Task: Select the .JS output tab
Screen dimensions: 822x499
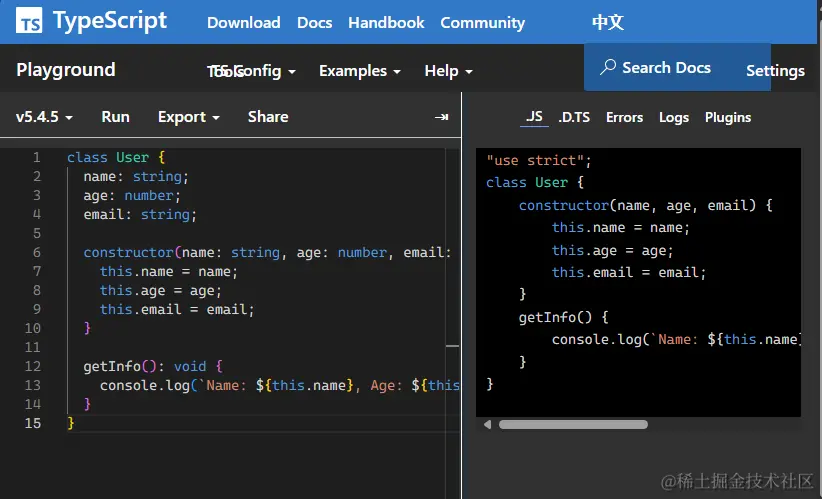Action: [x=534, y=117]
